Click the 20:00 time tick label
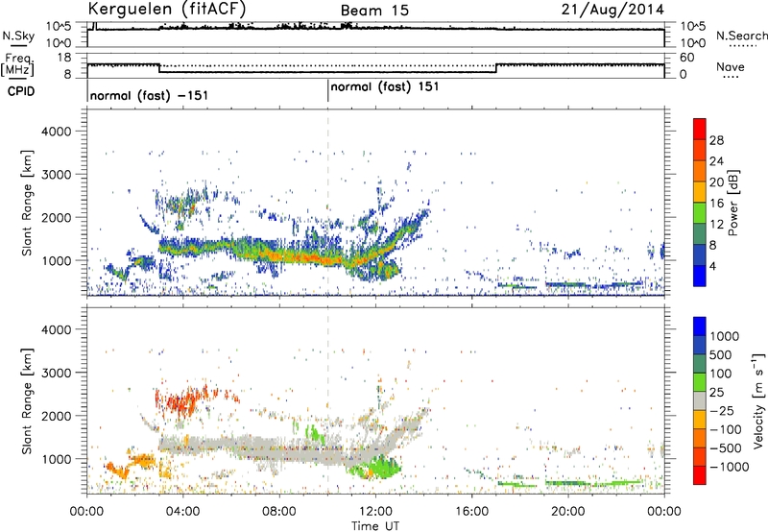This screenshot has width=768, height=532. 568,512
